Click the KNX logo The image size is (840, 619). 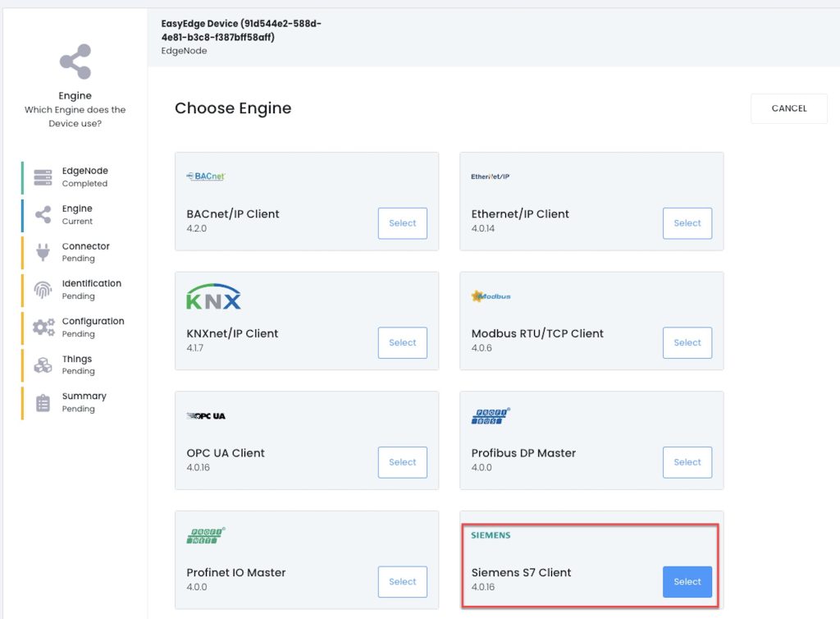pos(214,296)
